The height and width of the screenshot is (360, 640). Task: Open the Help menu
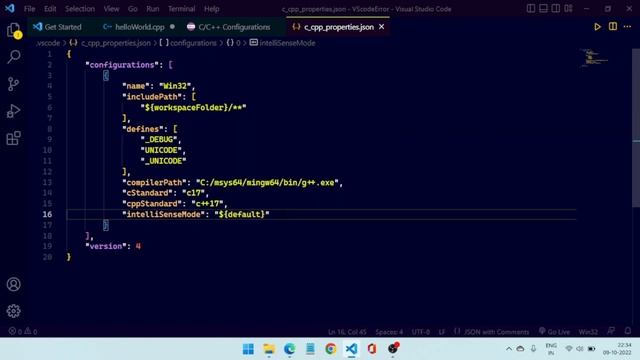click(x=211, y=9)
